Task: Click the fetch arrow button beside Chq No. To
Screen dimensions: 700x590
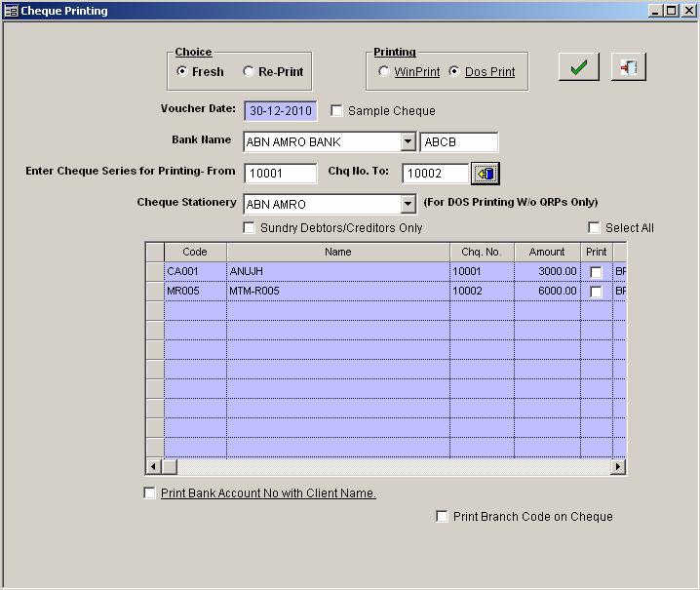Action: coord(485,174)
